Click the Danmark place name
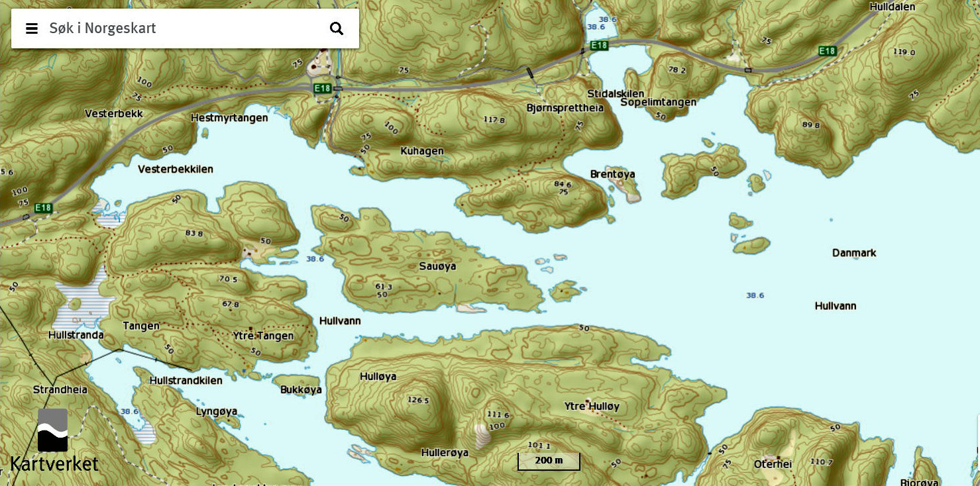Viewport: 980px width, 486px height. click(x=854, y=253)
